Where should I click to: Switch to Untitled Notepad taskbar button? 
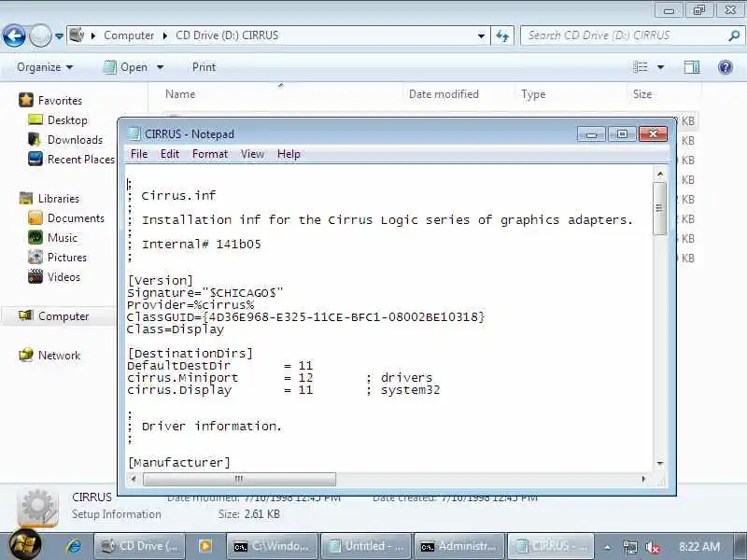click(x=366, y=546)
